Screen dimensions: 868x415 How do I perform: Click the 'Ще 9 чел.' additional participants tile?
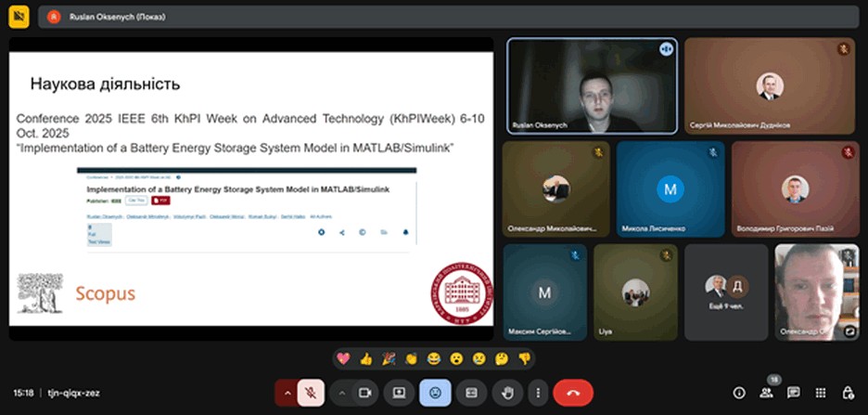point(726,291)
